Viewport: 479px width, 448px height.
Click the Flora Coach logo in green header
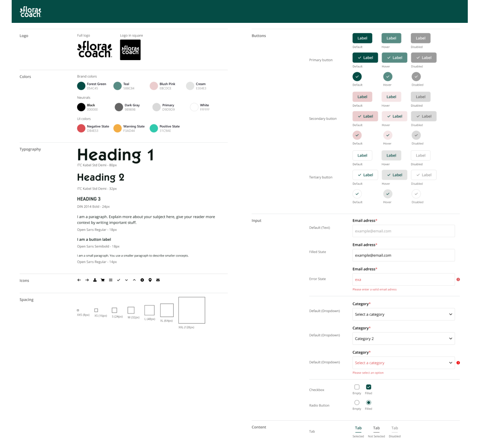[31, 12]
